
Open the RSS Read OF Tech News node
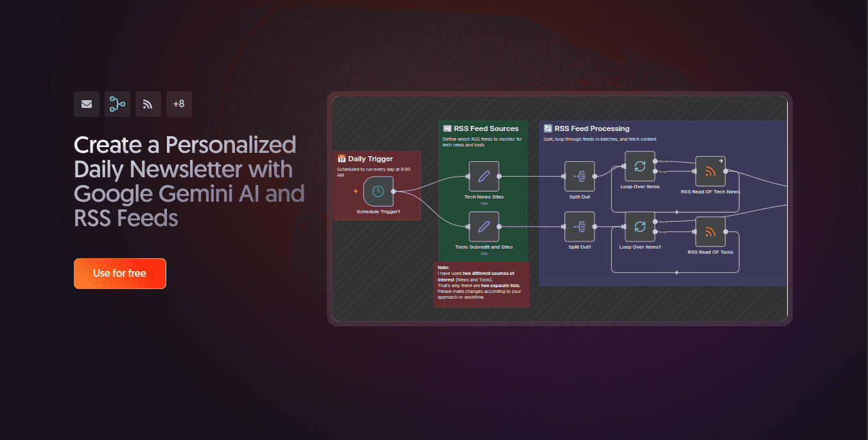[710, 172]
